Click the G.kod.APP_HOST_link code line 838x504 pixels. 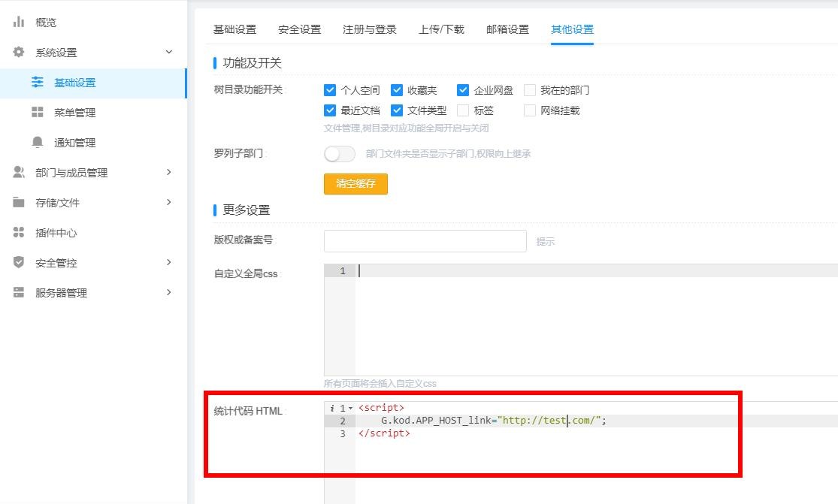coord(493,421)
